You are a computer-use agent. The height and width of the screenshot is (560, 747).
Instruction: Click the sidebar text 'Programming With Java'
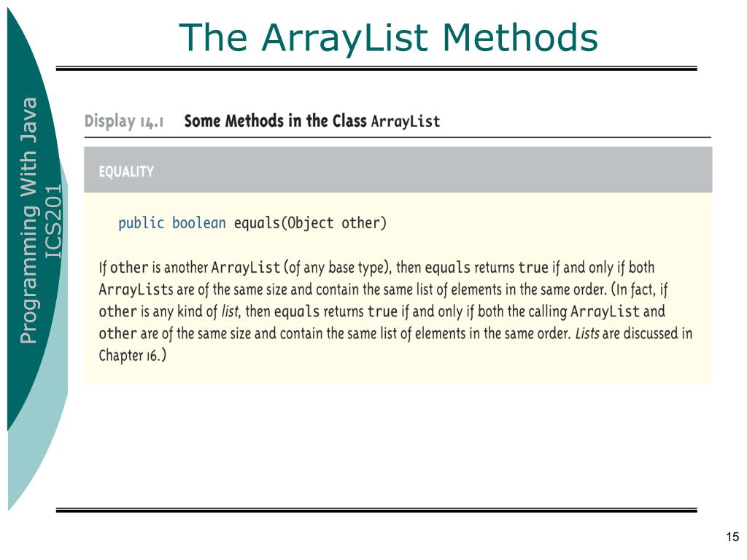(28, 220)
